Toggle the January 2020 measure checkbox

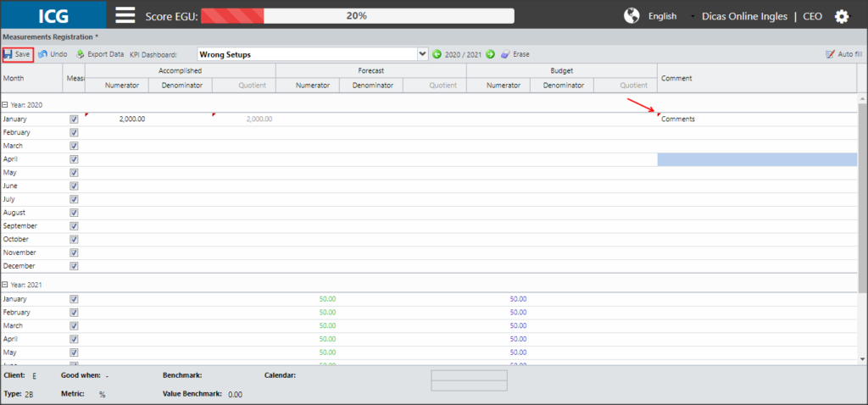[x=75, y=119]
